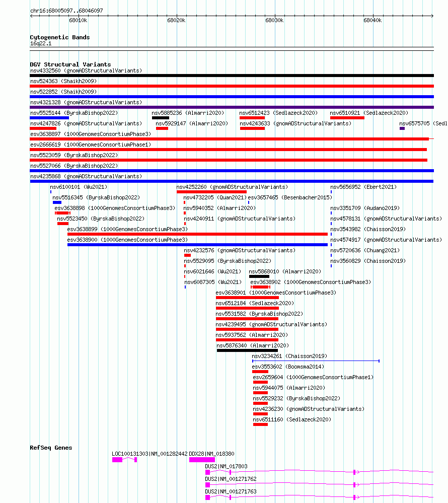The width and height of the screenshot is (448, 503).
Task: Click nsv3543982 (Chaisson2019) label
Action: [x=368, y=230]
